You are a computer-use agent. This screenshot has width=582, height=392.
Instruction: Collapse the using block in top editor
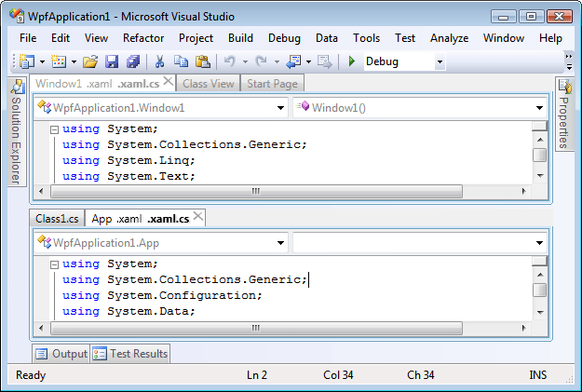tap(54, 129)
